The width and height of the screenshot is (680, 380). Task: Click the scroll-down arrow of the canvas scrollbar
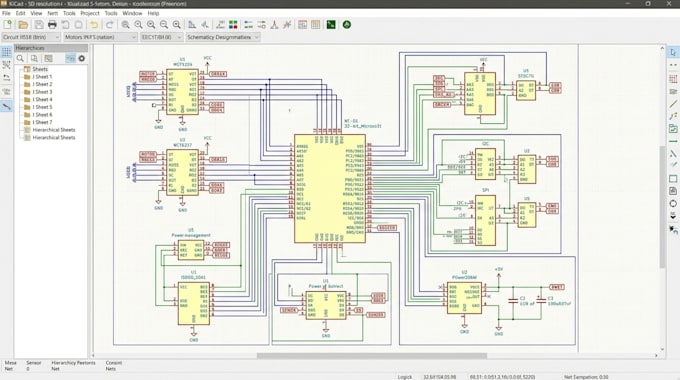pos(662,349)
